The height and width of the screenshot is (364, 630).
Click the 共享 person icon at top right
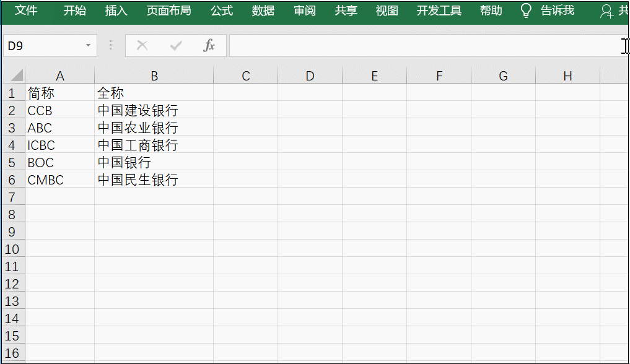[606, 11]
